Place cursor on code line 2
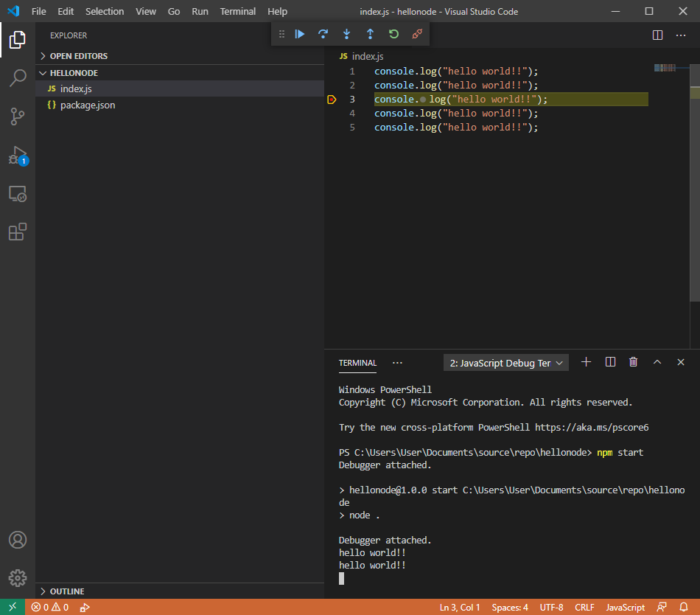 [456, 86]
